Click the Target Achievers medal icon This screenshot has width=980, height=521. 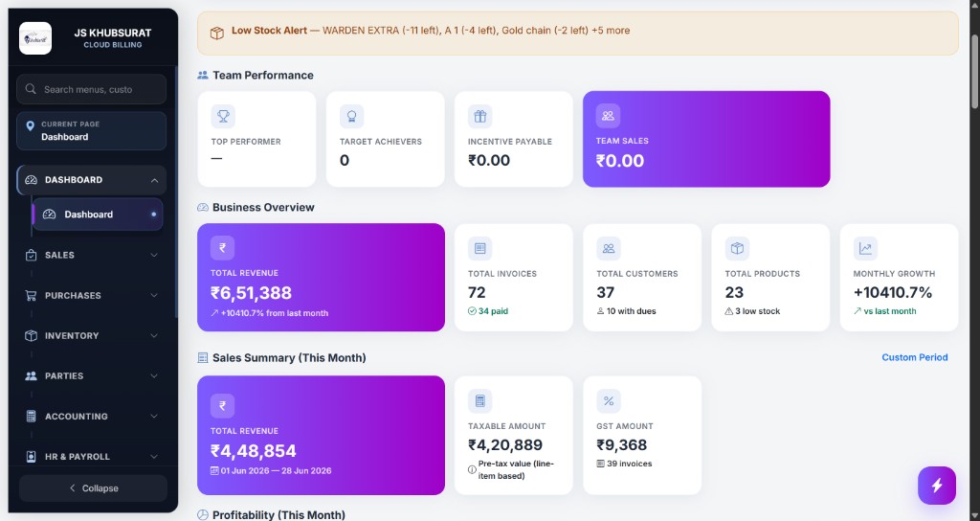[352, 116]
